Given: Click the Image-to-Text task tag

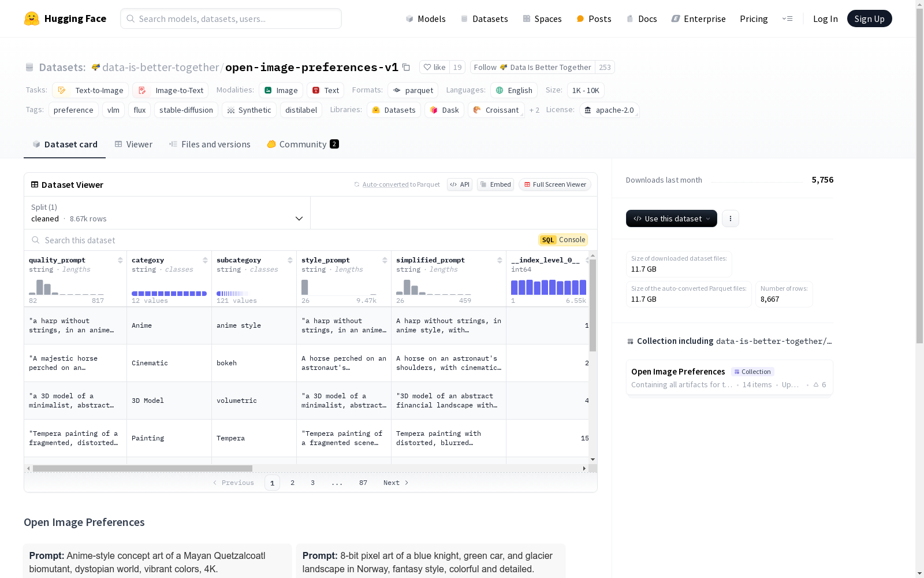Looking at the screenshot, I should tap(170, 90).
